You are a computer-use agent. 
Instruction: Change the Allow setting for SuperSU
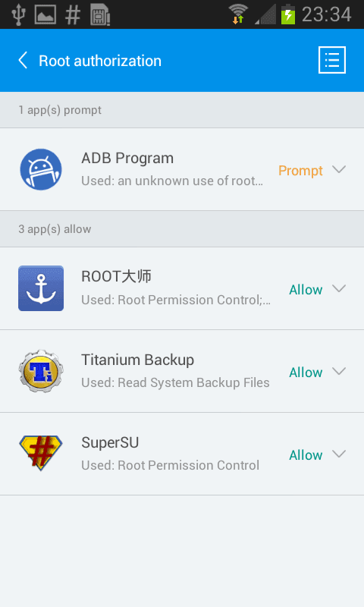(306, 455)
